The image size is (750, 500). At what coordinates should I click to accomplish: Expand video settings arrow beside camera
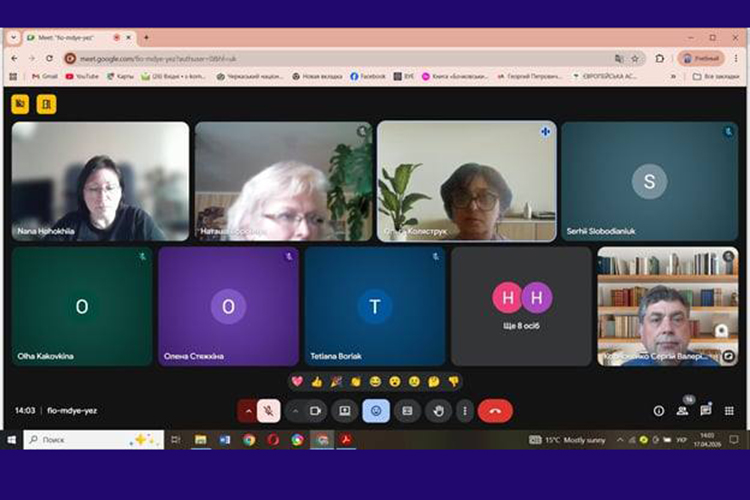point(294,410)
